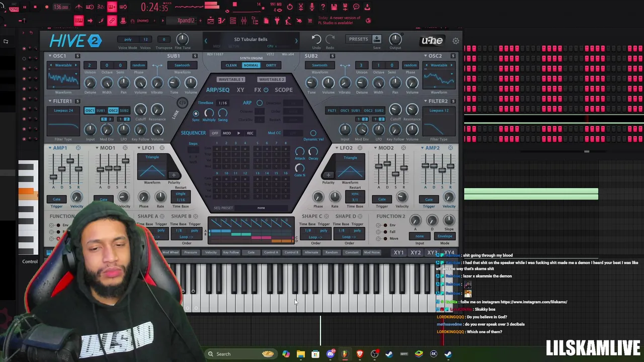Enable the ARP on/off circle
644x362 pixels.
(x=260, y=103)
